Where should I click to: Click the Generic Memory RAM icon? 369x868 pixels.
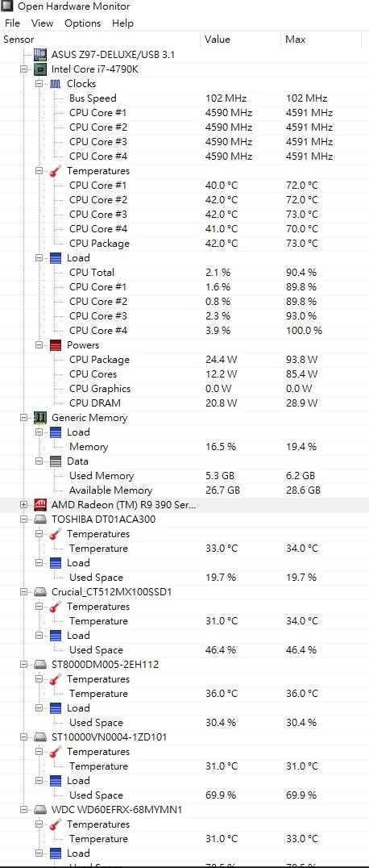[x=40, y=417]
